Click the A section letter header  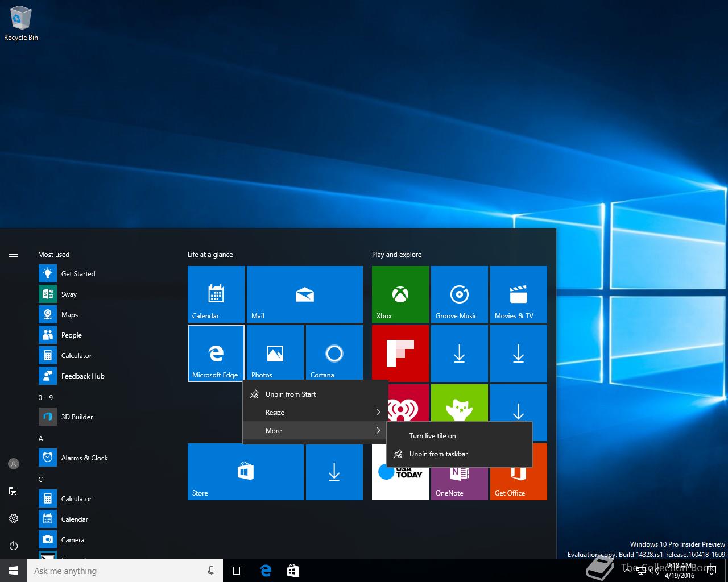pyautogui.click(x=40, y=438)
